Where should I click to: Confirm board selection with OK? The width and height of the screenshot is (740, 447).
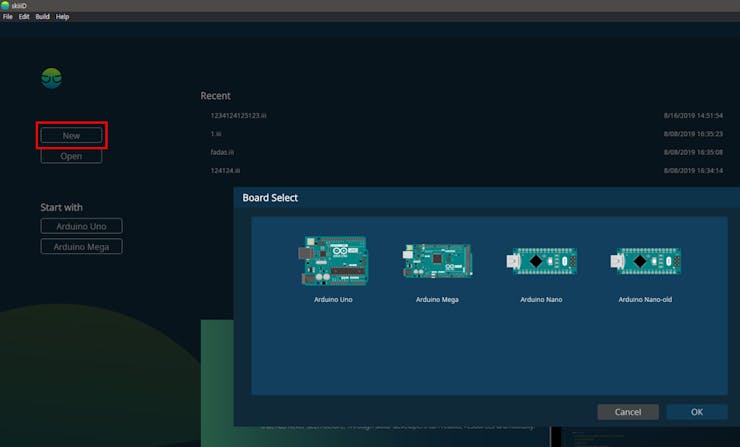(x=696, y=412)
